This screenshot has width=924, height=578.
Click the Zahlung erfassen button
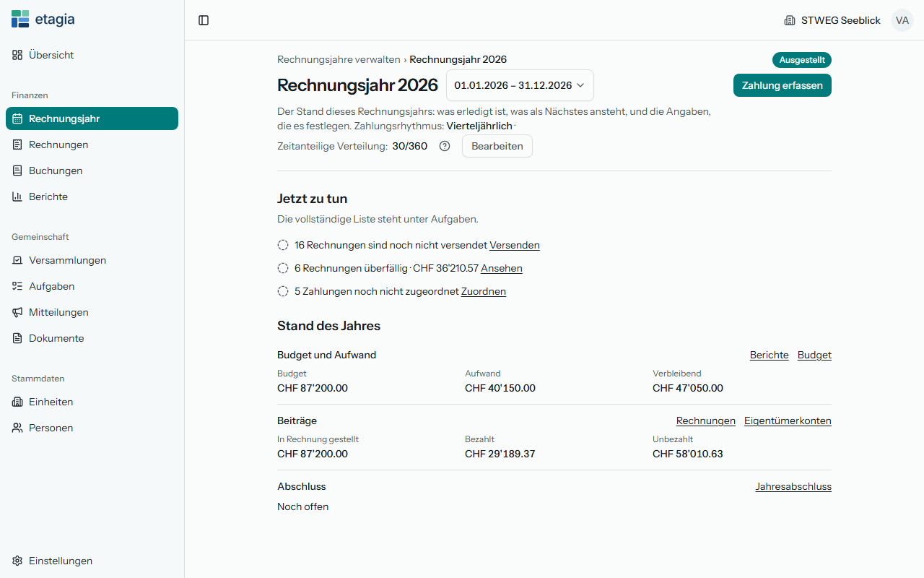pos(783,85)
